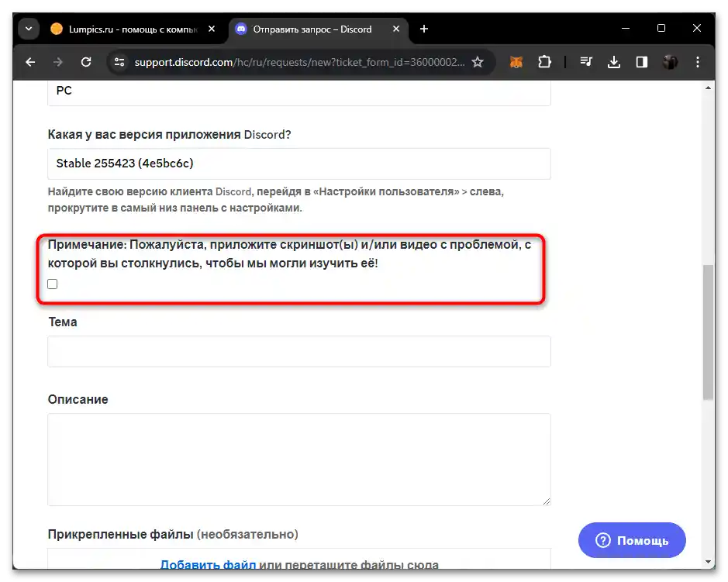Screen dimensions: 728x582
Task: Open the Chrome three-dot menu
Action: pos(697,62)
